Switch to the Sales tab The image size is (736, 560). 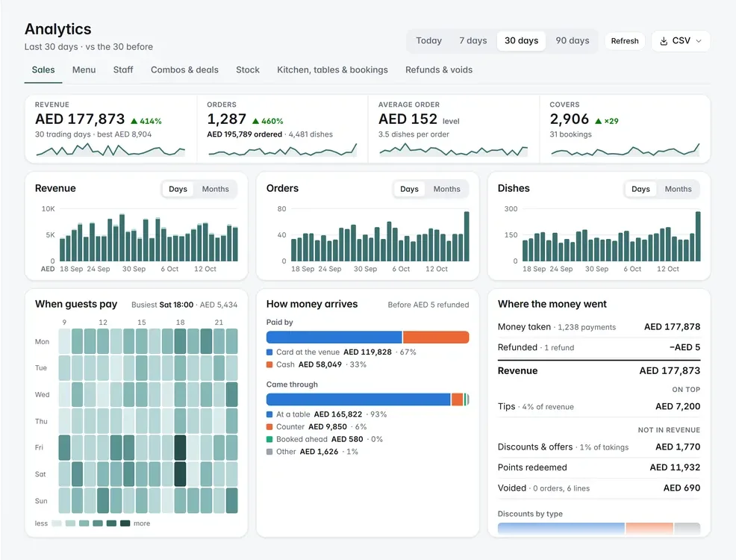point(43,70)
